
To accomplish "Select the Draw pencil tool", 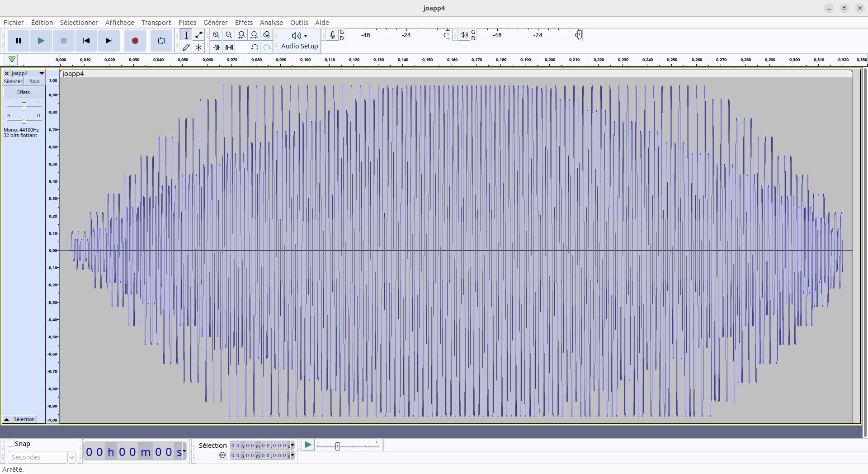I will (x=186, y=47).
